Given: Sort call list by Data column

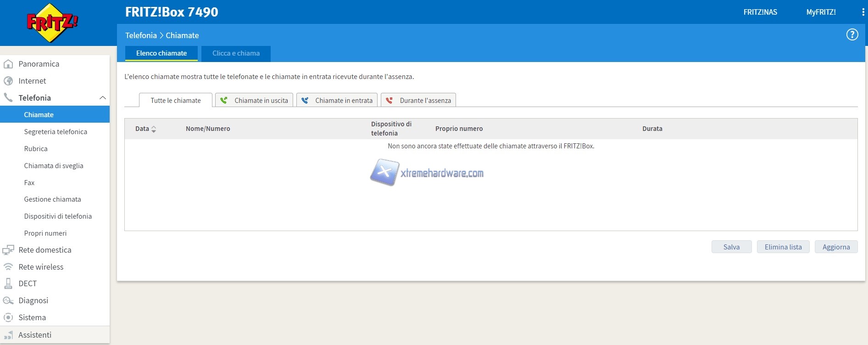Looking at the screenshot, I should 145,129.
